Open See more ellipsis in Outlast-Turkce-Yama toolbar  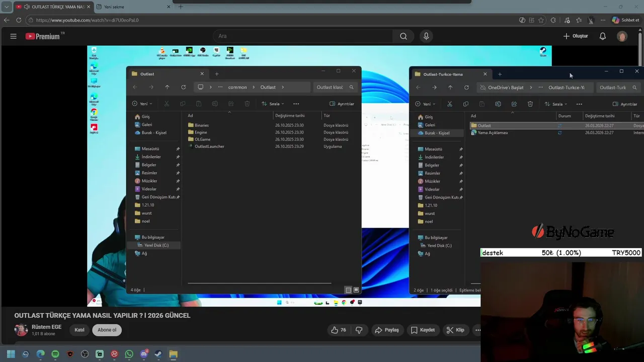tap(579, 104)
